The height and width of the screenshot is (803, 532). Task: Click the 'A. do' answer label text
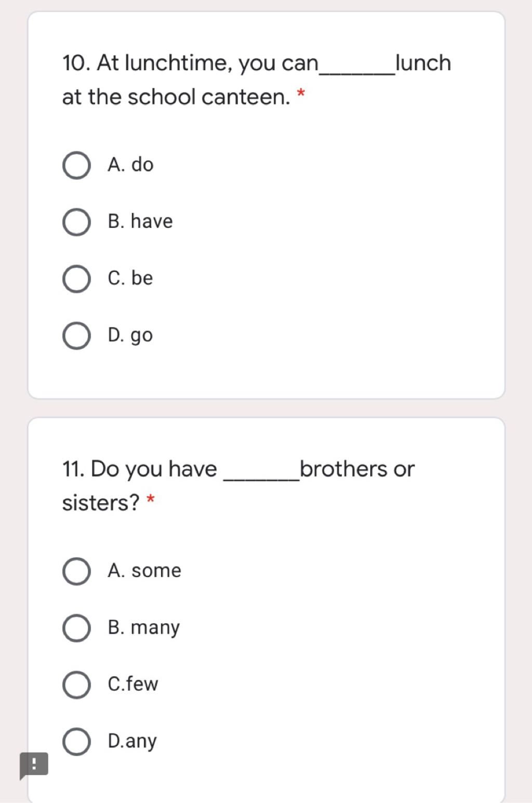(x=130, y=165)
